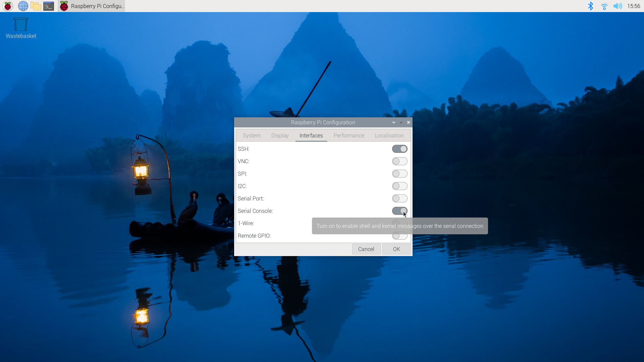The width and height of the screenshot is (644, 362).
Task: Switch to the System tab
Action: tap(252, 135)
